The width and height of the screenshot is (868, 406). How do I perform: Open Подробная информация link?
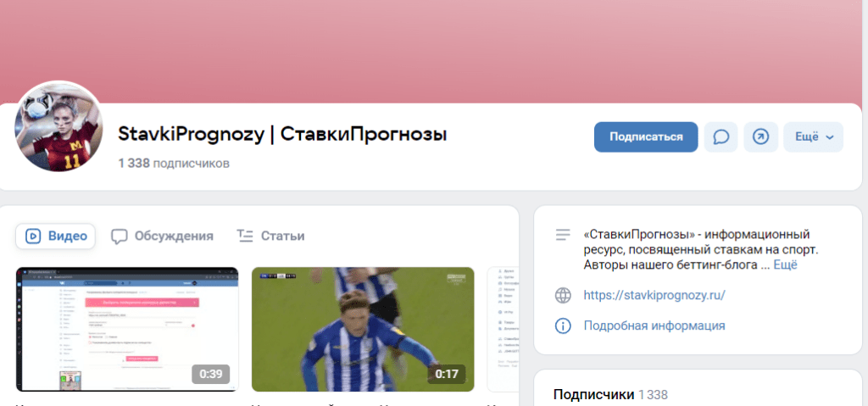[654, 325]
